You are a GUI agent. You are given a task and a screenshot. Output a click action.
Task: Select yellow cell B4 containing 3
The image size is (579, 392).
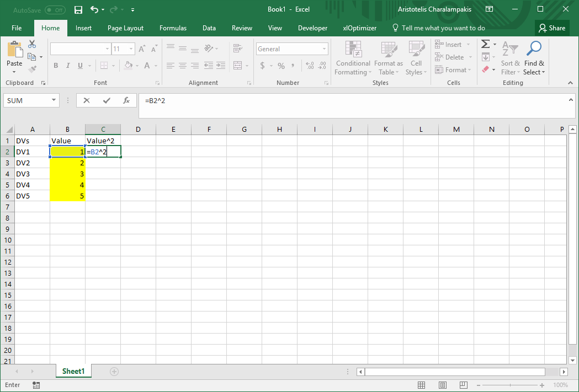[67, 174]
